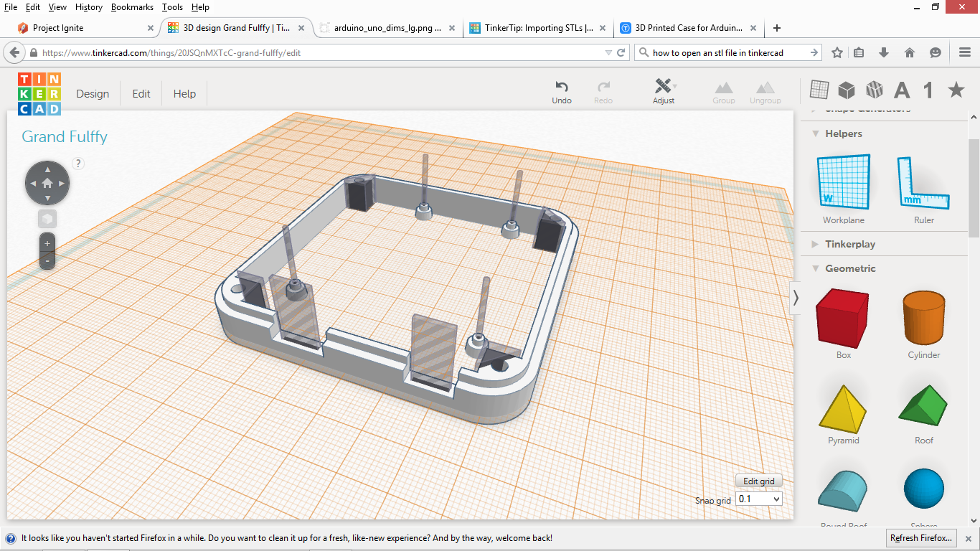The height and width of the screenshot is (551, 980).
Task: Select the solid cube shapes icon
Action: [x=847, y=90]
